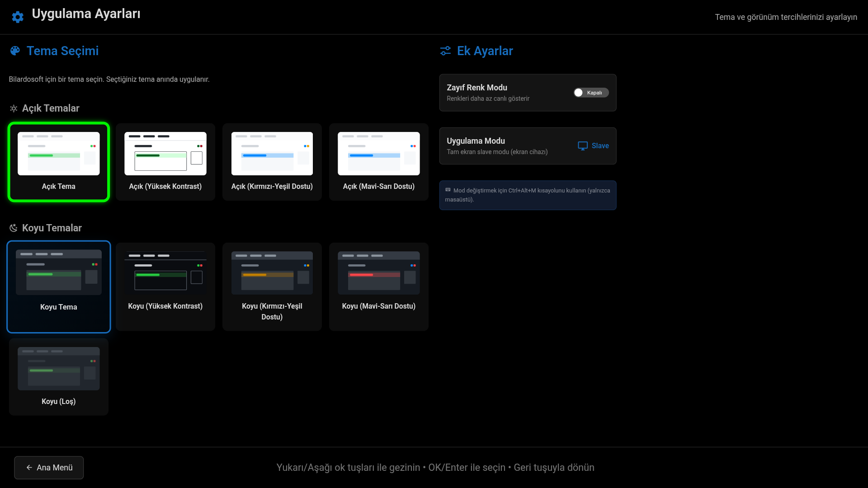Click the keyboard icon in shortcut hint
The width and height of the screenshot is (868, 488).
coord(448,190)
